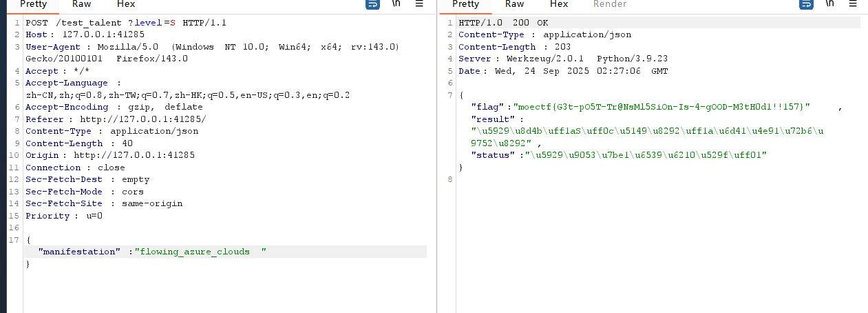Toggle word wrap icon in request panel
Image resolution: width=868 pixels, height=313 pixels.
373,4
